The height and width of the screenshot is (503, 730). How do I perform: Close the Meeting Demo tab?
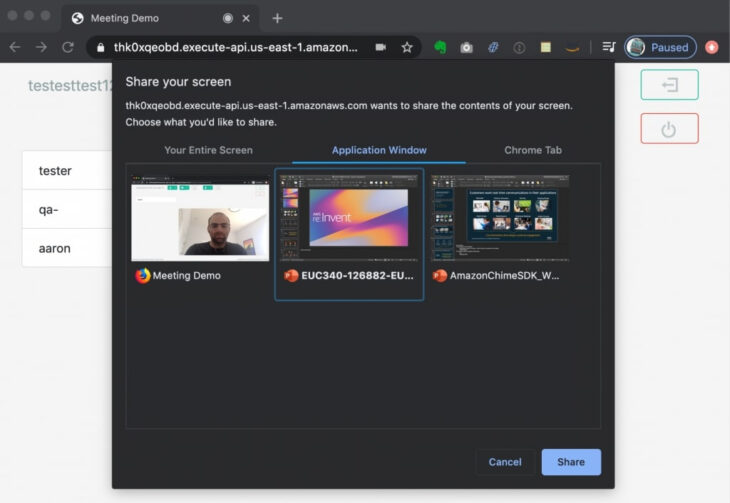(246, 18)
